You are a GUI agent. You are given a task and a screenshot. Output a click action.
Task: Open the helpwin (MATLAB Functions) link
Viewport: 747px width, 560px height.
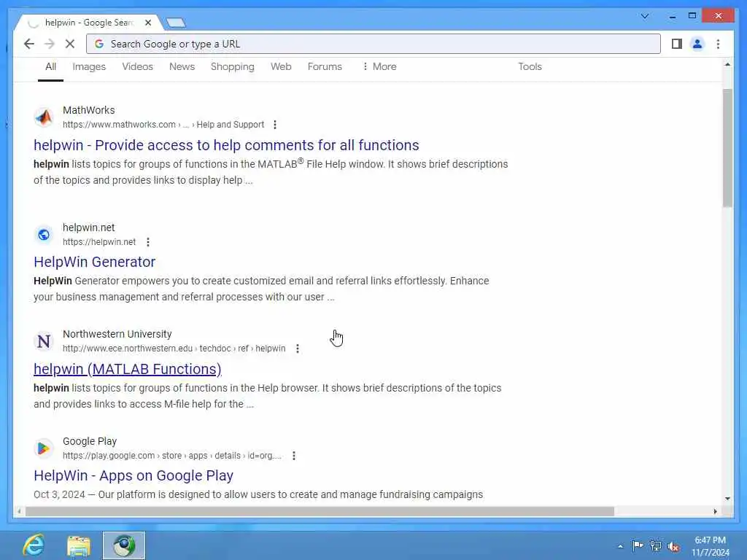pyautogui.click(x=127, y=369)
